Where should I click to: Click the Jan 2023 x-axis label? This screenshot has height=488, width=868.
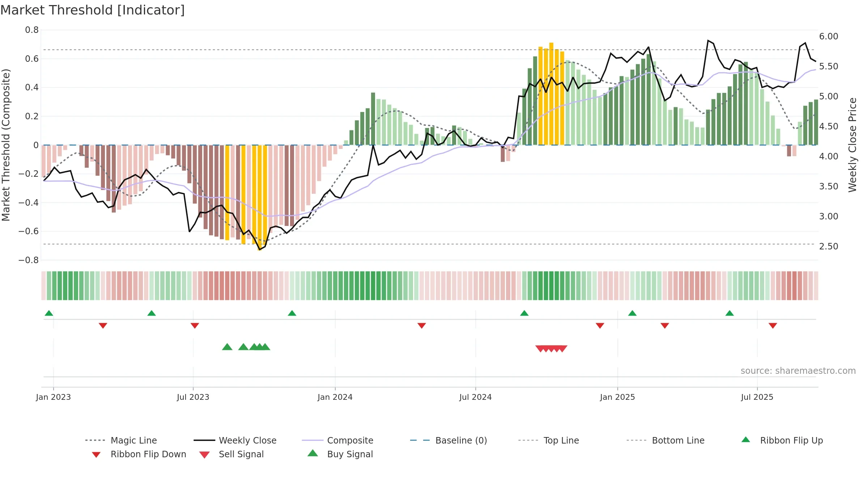click(x=54, y=397)
